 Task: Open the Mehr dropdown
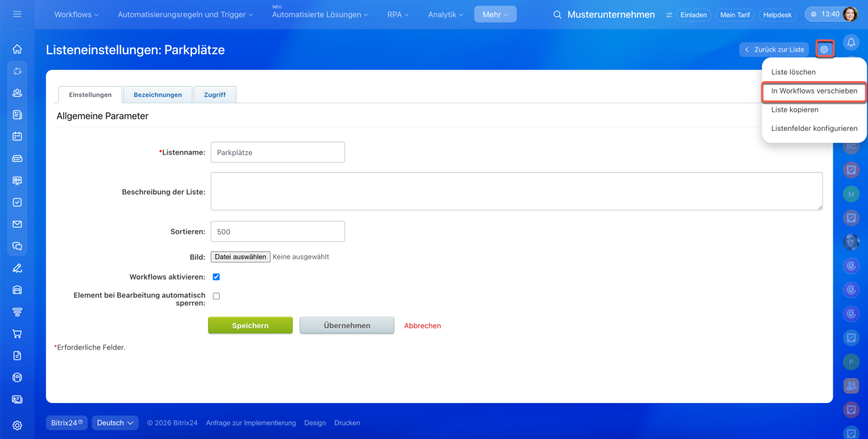(495, 14)
